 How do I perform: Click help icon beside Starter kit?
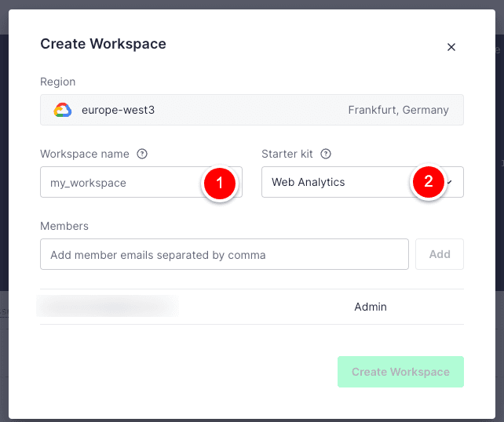326,154
